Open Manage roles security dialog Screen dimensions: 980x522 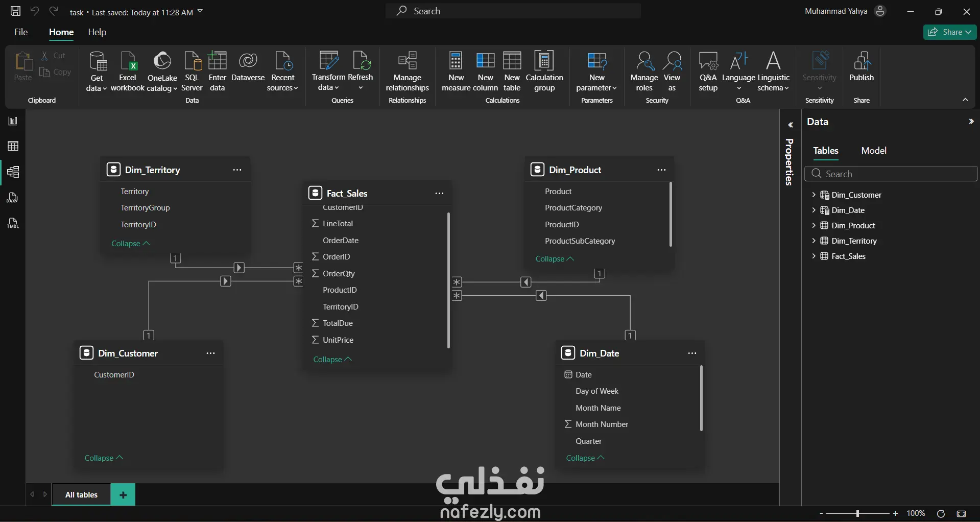pyautogui.click(x=644, y=72)
